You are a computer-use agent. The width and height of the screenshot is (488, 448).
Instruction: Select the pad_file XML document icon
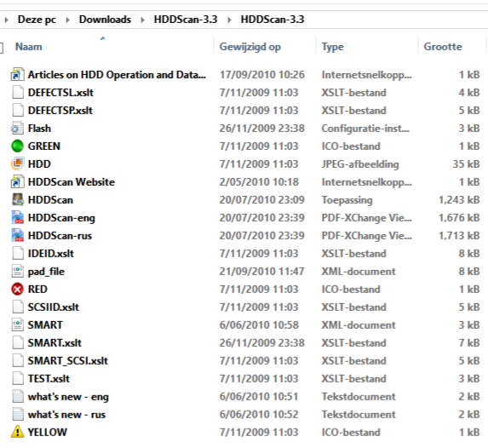[x=17, y=271]
